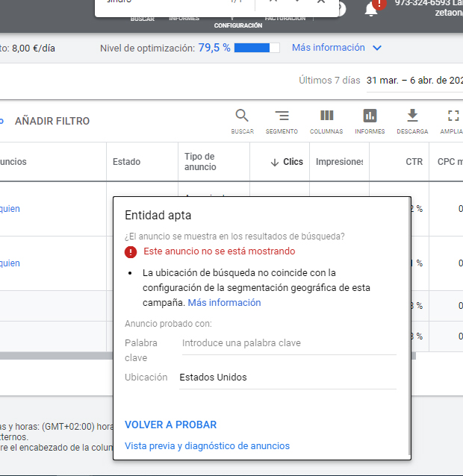
Task: Click the Ampliar expand table icon
Action: click(x=453, y=117)
